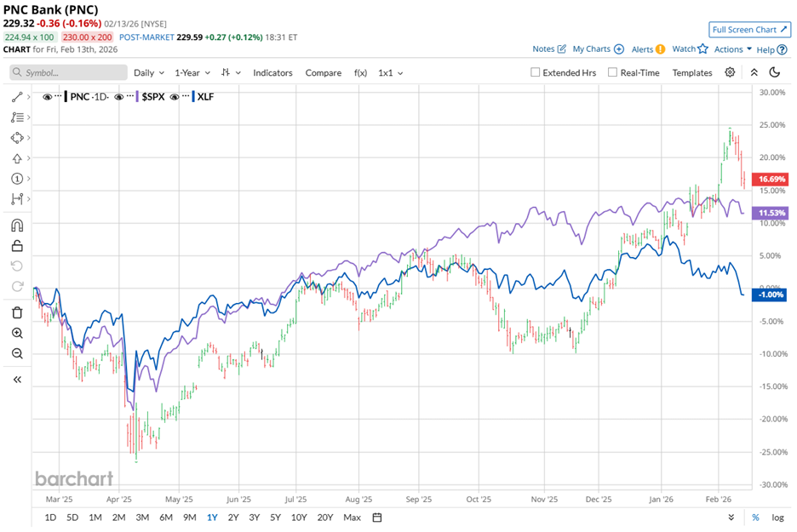
Task: Select the shapes drawing tool
Action: click(17, 138)
